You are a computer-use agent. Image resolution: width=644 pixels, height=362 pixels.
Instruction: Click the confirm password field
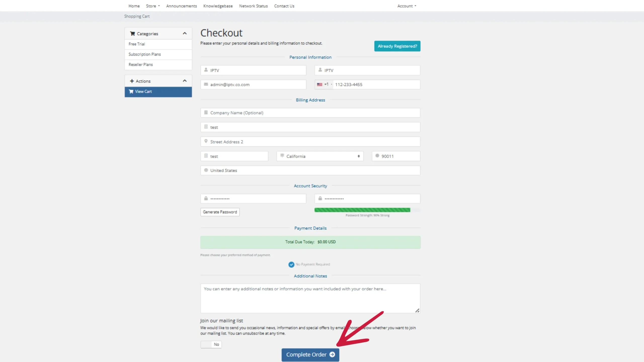(x=367, y=199)
